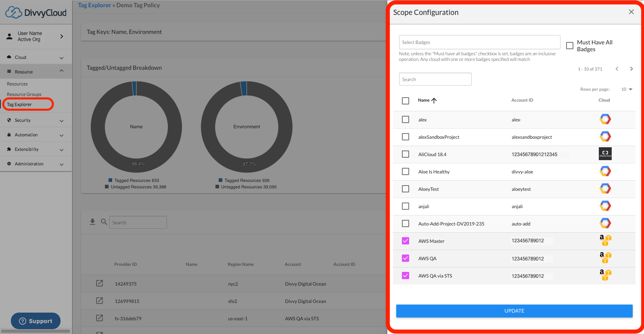Image resolution: width=644 pixels, height=334 pixels.
Task: Toggle the select-all accounts checkbox
Action: [x=406, y=101]
